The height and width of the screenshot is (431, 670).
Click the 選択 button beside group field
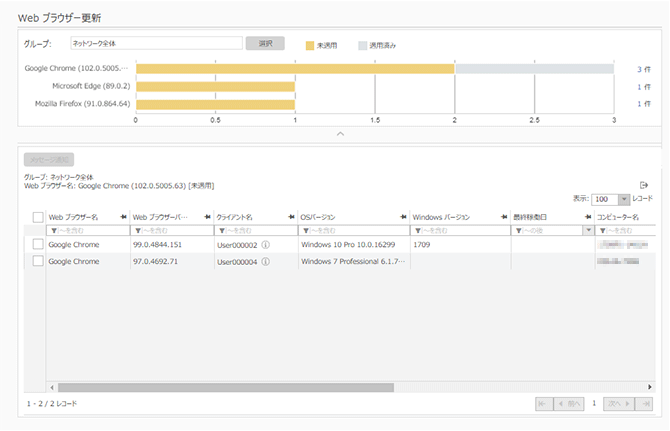[x=265, y=44]
